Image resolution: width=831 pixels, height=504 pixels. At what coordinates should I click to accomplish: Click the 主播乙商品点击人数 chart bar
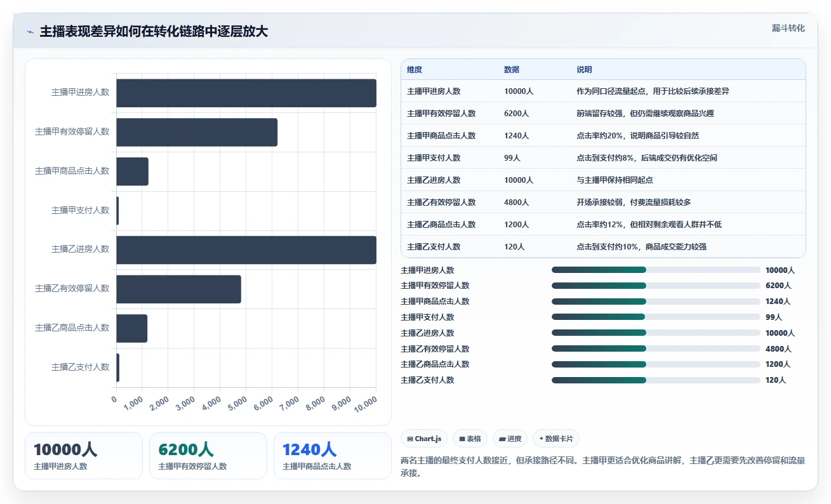[132, 328]
